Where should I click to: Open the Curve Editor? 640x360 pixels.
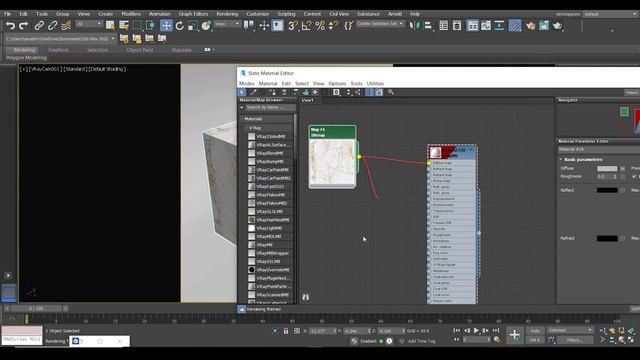(x=486, y=26)
